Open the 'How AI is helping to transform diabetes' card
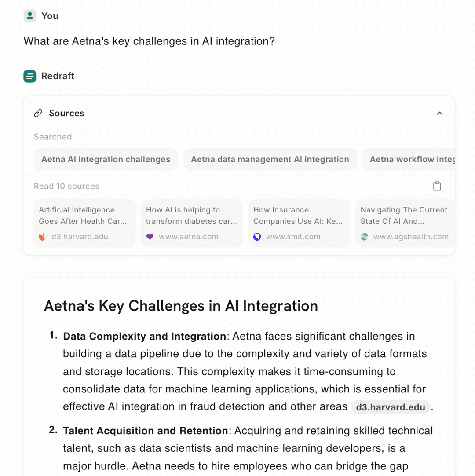Screen dimensions: 475x476 click(192, 223)
